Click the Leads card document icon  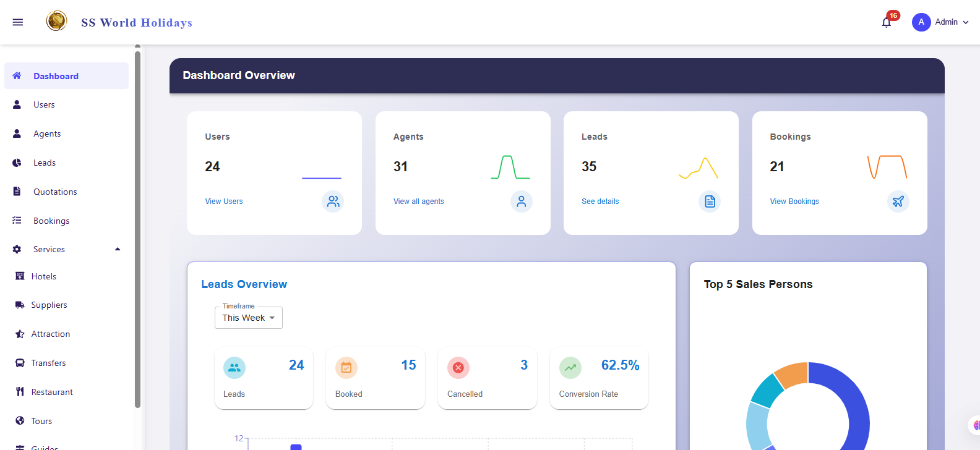[x=710, y=202]
